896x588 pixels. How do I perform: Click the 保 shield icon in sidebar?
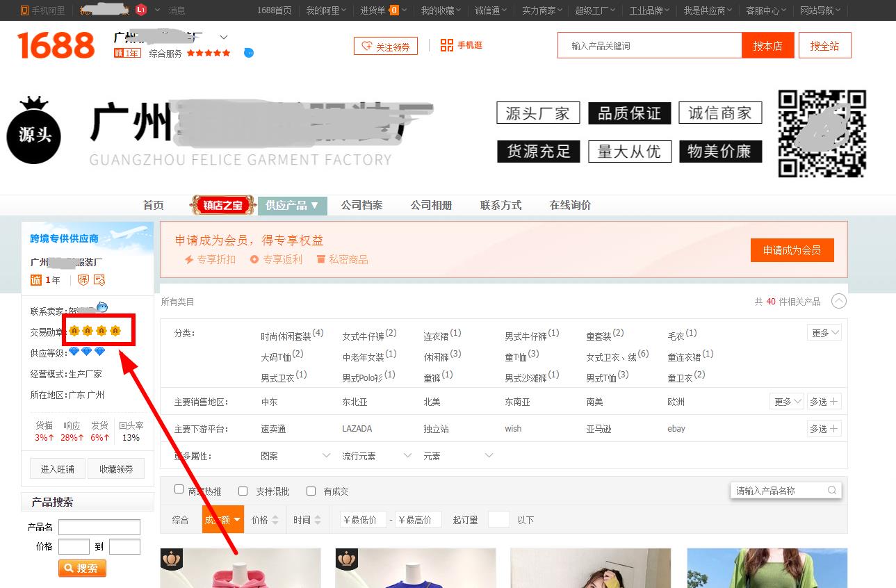(83, 280)
